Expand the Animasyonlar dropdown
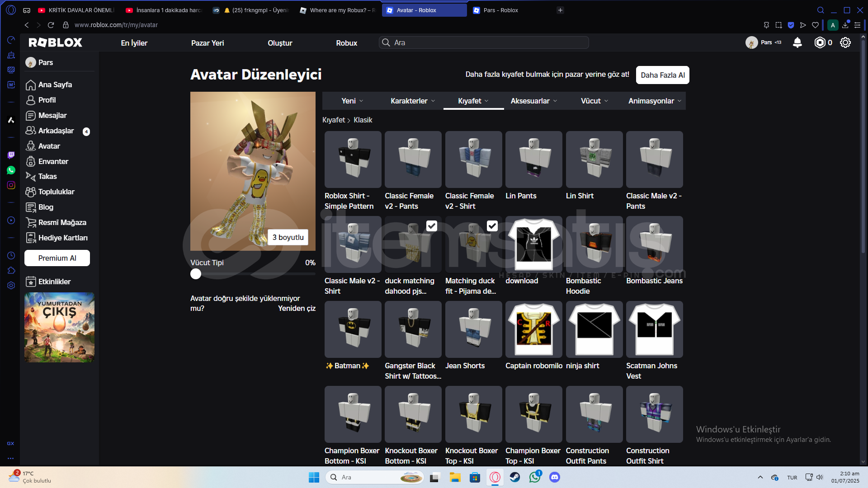This screenshot has height=488, width=868. coord(655,101)
